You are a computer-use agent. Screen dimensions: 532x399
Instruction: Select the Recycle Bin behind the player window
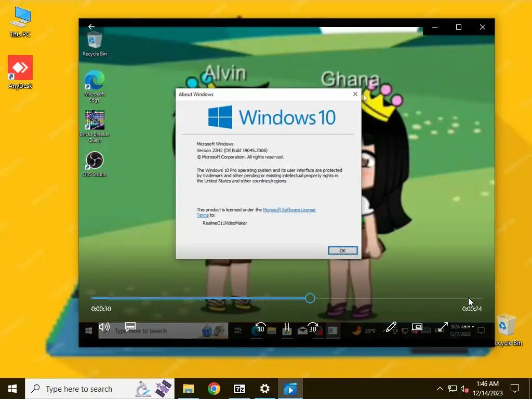(x=508, y=330)
